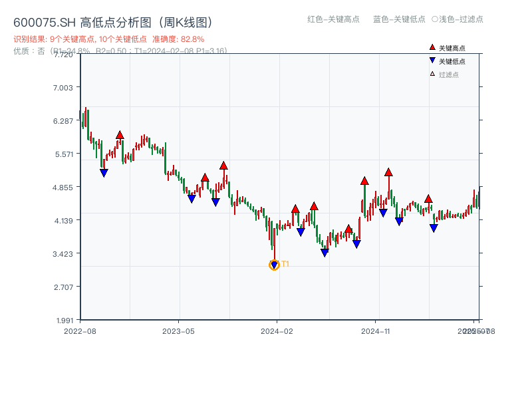Click the 关键低点 legend label text
This screenshot has width=532, height=399.
point(452,61)
